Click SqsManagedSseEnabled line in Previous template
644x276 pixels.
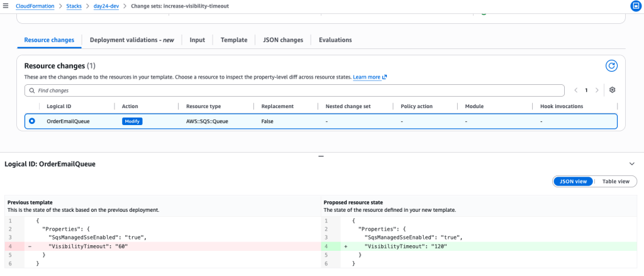point(97,238)
